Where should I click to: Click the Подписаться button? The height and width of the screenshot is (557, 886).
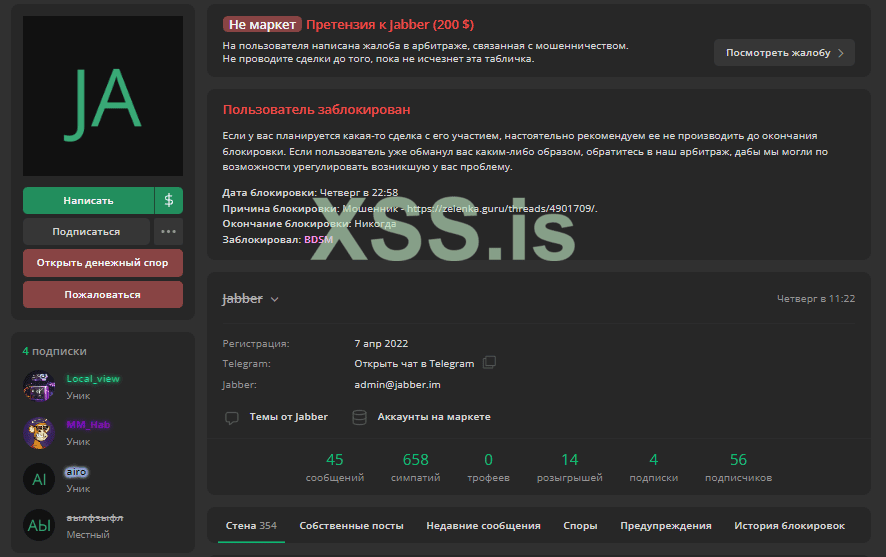(x=86, y=232)
